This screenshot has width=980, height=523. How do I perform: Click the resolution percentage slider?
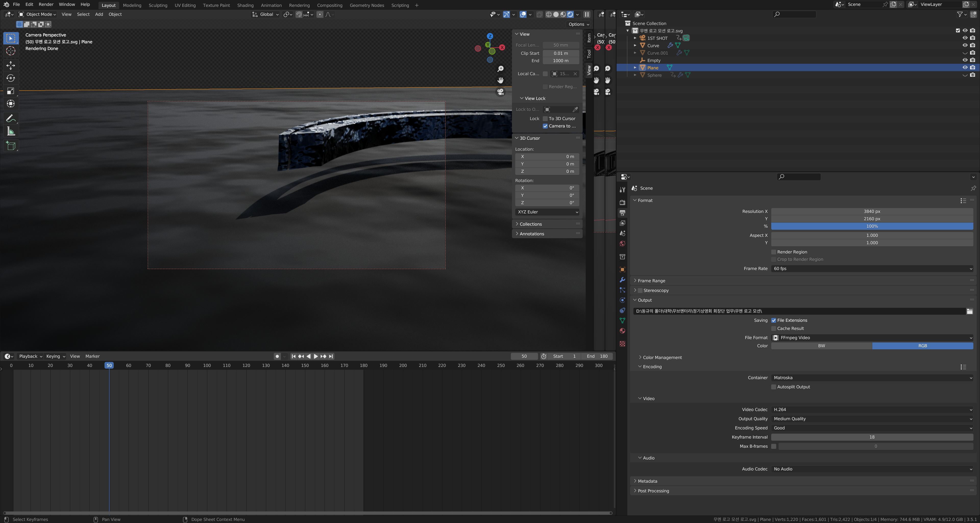tap(872, 226)
